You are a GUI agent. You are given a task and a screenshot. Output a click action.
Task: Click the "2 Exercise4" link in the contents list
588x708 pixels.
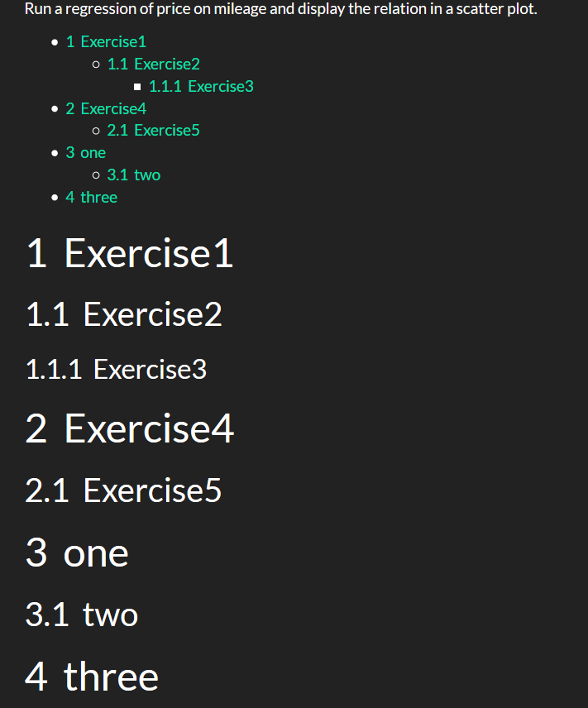tap(106, 108)
